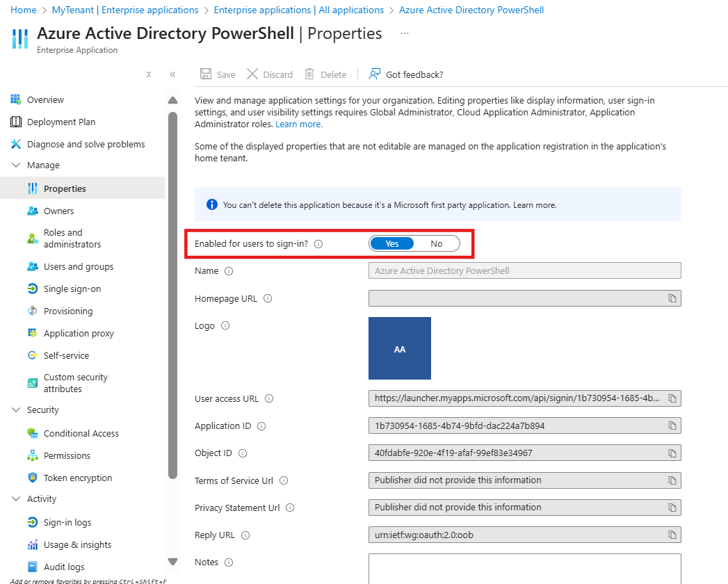Follow the Learn more link after Administrator roles

coord(299,124)
